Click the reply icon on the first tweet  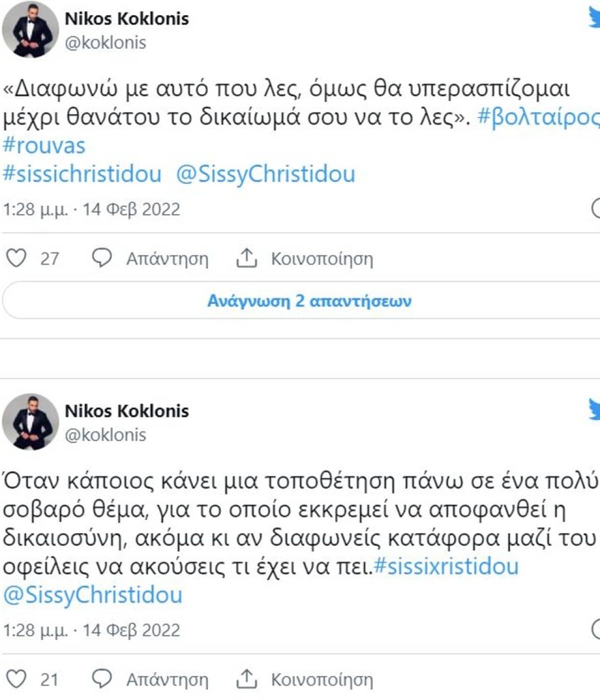click(100, 258)
